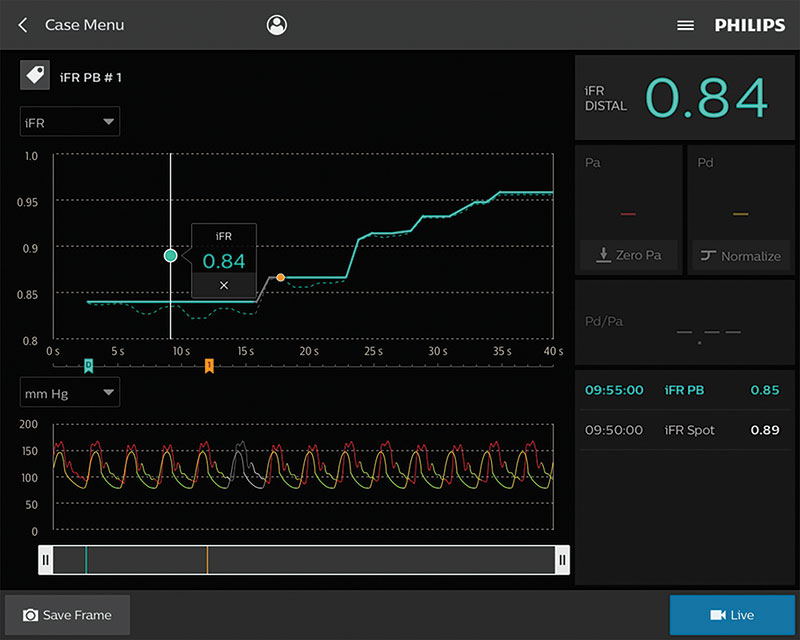The height and width of the screenshot is (640, 800).
Task: Open the user profile icon
Action: tap(277, 25)
